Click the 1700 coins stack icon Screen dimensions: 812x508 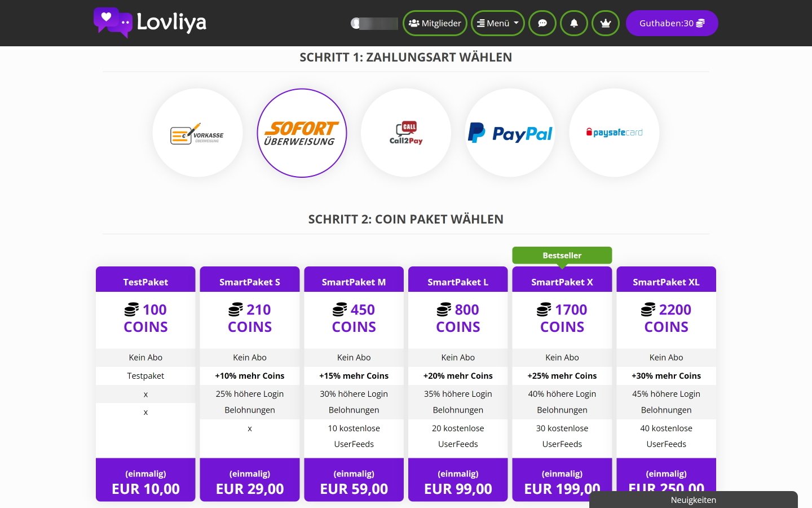pyautogui.click(x=544, y=310)
